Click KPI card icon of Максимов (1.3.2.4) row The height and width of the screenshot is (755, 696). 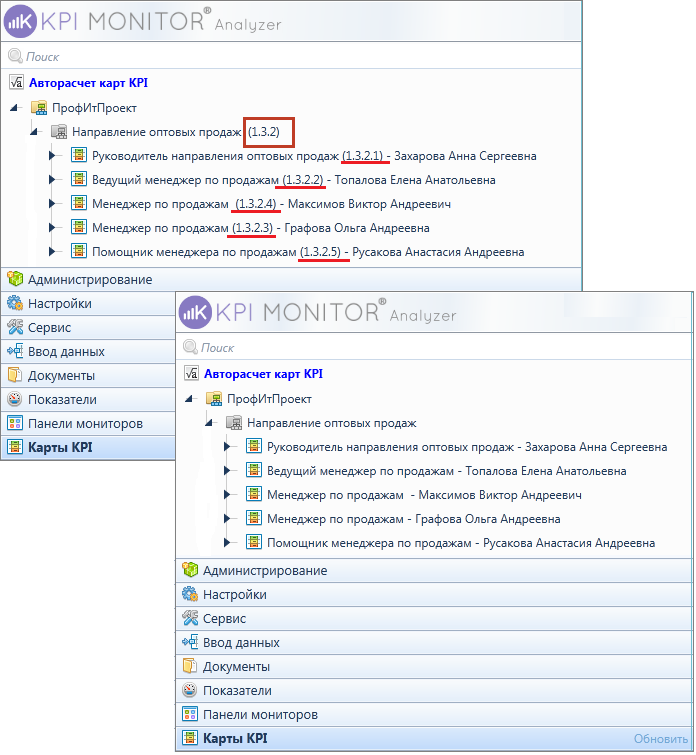click(x=79, y=203)
